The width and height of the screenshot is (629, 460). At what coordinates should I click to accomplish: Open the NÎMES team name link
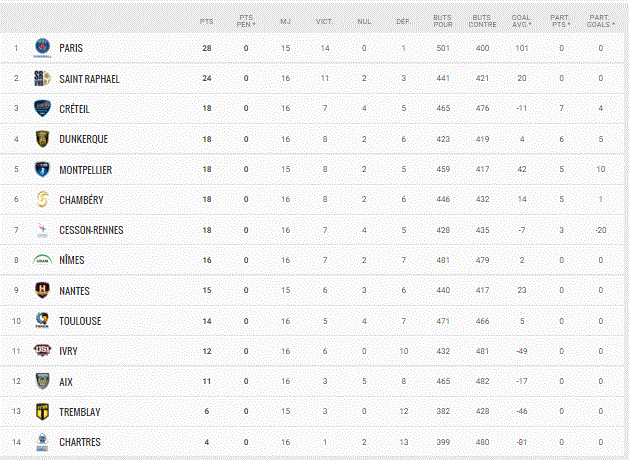[72, 260]
